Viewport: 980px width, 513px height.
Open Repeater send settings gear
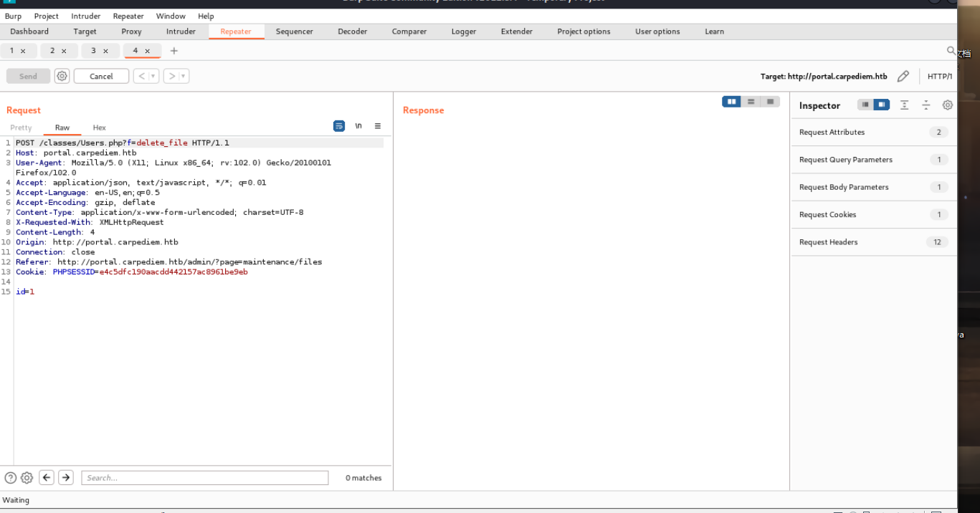pyautogui.click(x=62, y=76)
